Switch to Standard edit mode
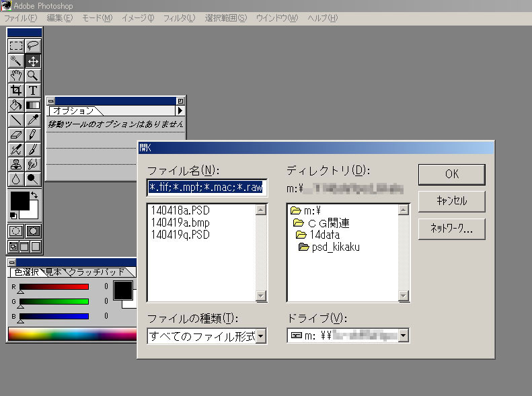 click(x=16, y=231)
